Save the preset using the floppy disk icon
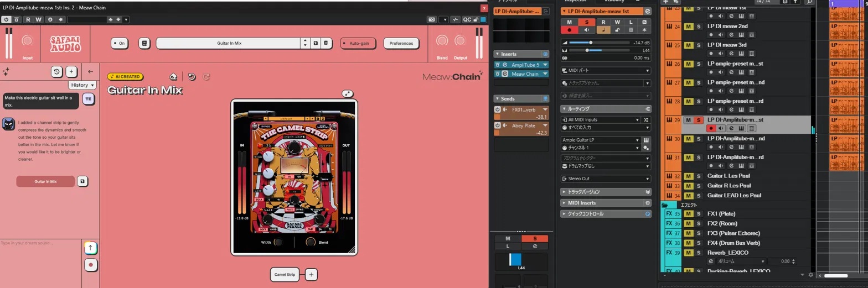 pos(316,43)
